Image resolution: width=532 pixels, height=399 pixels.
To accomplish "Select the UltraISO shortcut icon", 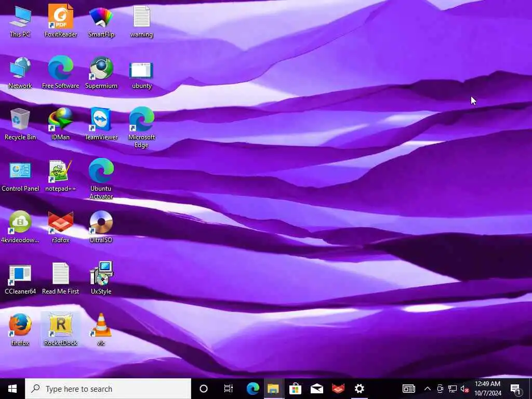I will pos(101,227).
